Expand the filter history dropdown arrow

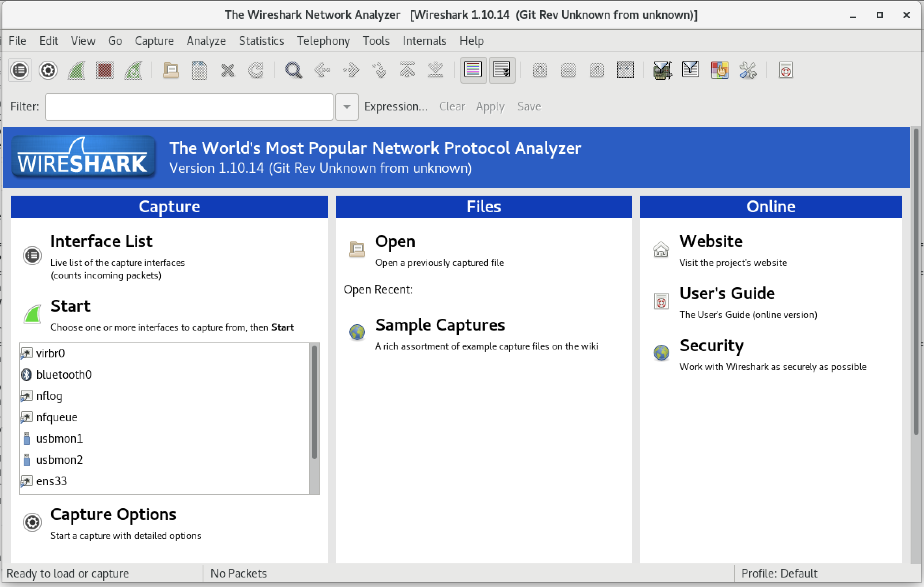pyautogui.click(x=347, y=107)
